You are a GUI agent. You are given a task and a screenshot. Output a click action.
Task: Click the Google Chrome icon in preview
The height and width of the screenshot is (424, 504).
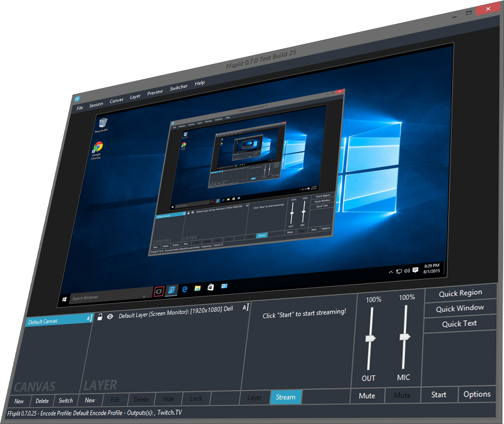pyautogui.click(x=97, y=148)
